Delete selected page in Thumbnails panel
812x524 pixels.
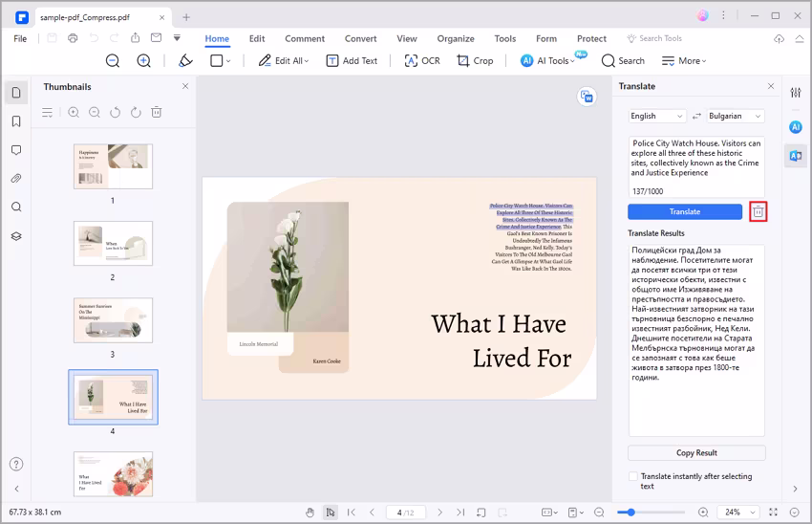click(x=156, y=113)
